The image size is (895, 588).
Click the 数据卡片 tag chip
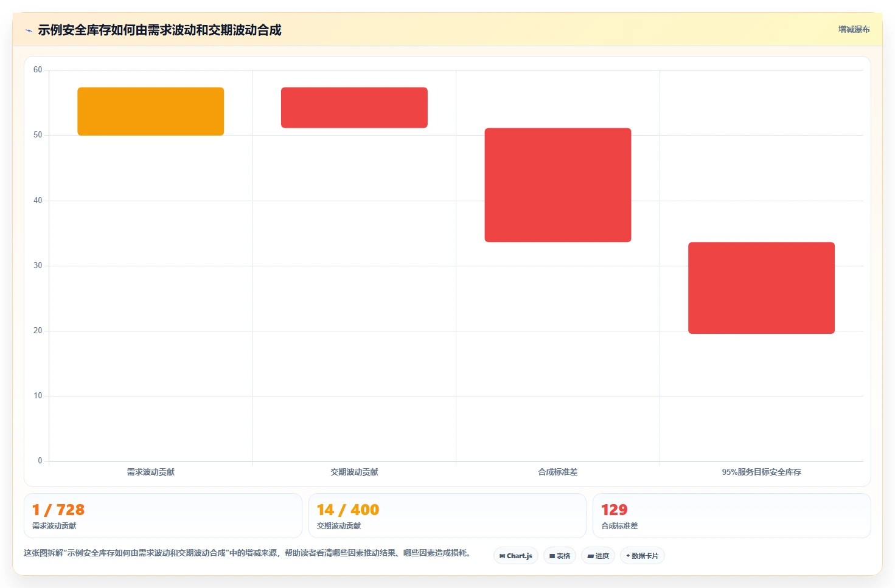pyautogui.click(x=643, y=556)
